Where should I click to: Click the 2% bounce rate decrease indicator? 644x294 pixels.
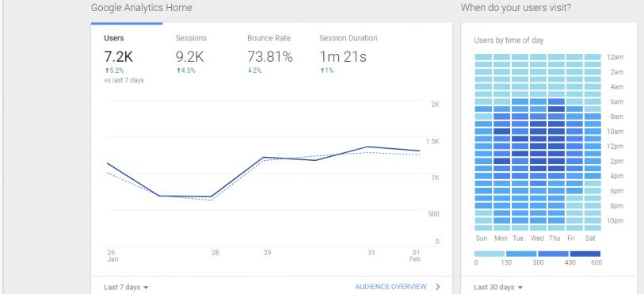click(x=254, y=71)
